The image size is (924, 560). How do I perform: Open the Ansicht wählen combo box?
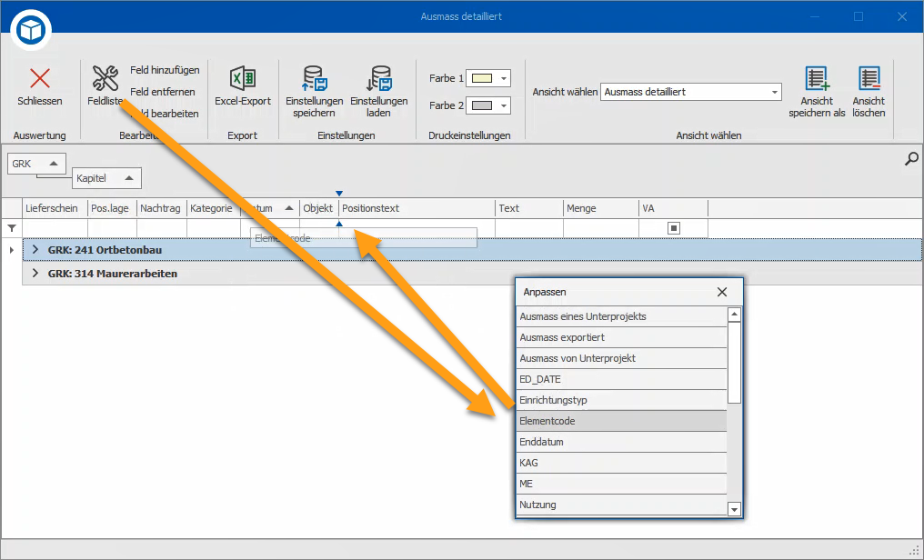tap(690, 92)
